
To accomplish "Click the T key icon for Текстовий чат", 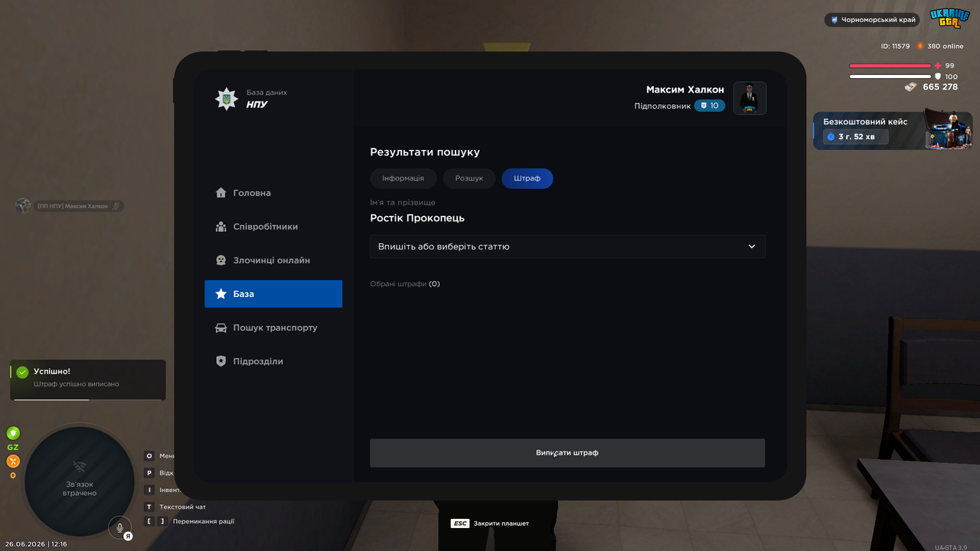I will point(150,507).
